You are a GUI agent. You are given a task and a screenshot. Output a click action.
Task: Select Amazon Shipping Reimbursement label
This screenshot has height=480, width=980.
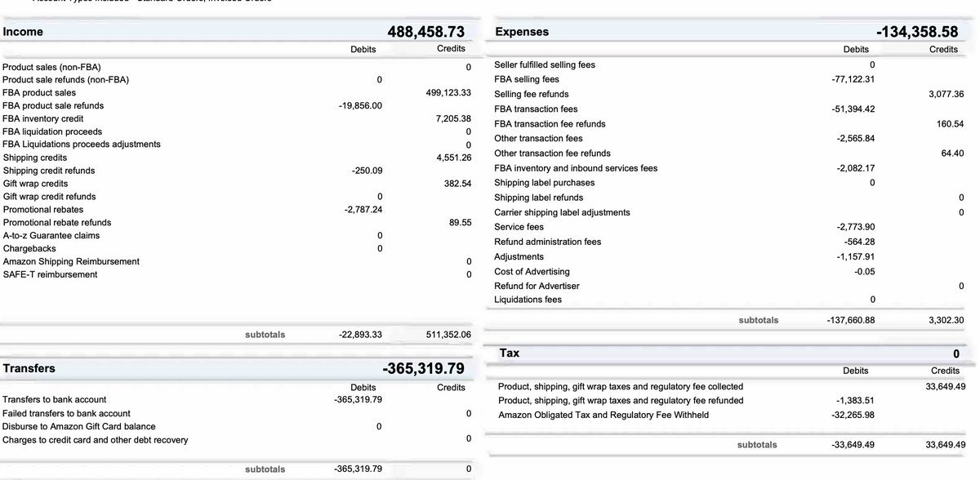click(x=71, y=261)
